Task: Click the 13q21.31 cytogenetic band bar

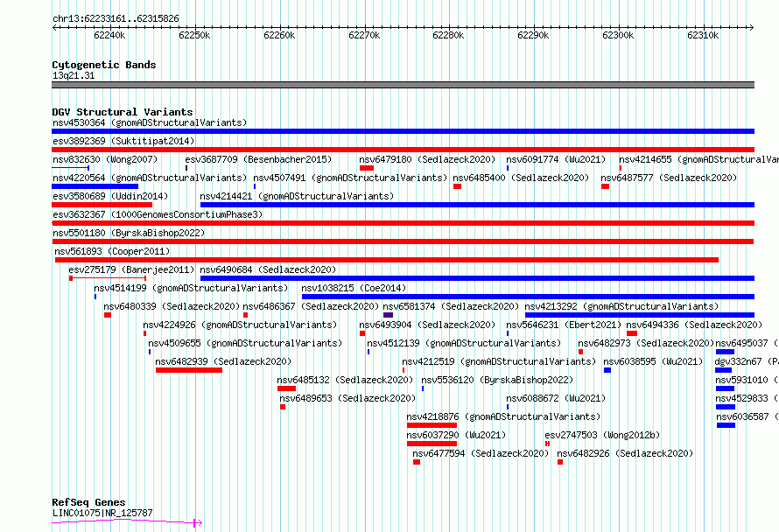Action: pyautogui.click(x=403, y=85)
